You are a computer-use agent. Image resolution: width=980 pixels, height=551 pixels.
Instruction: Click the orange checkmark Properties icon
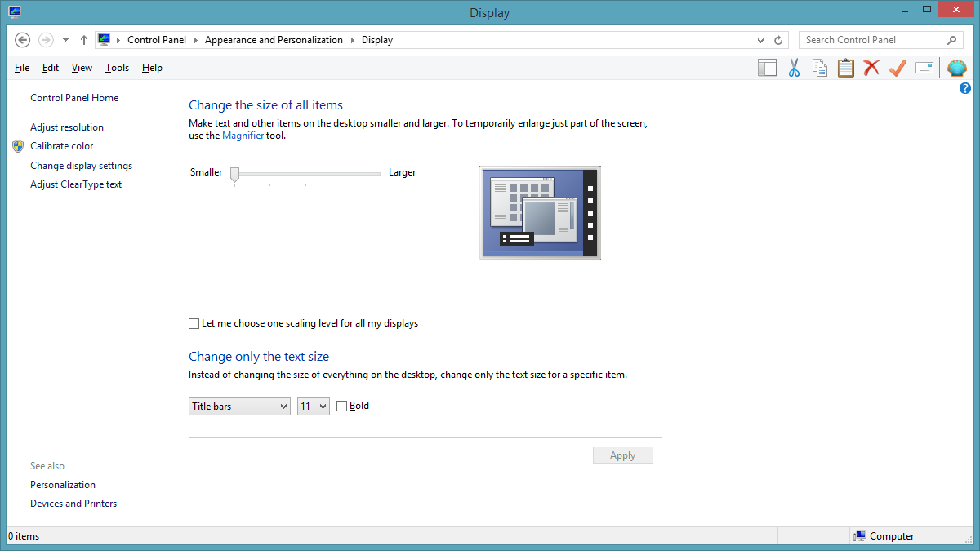click(898, 68)
